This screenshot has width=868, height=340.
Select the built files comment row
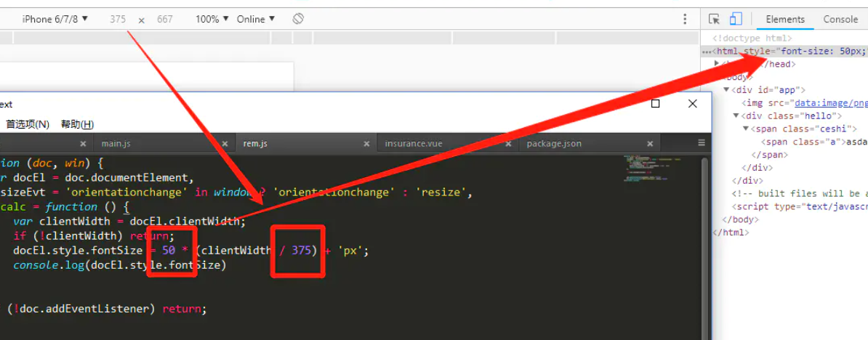pyautogui.click(x=800, y=193)
